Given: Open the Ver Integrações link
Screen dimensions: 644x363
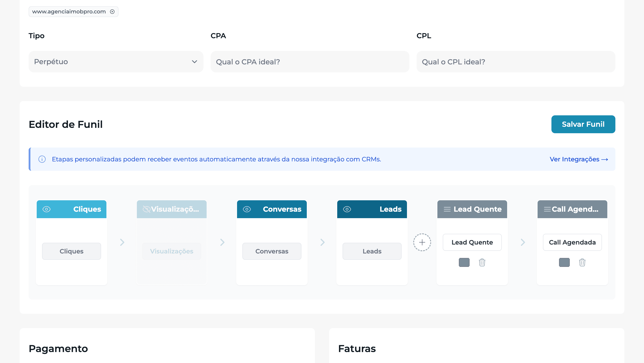Looking at the screenshot, I should click(578, 159).
